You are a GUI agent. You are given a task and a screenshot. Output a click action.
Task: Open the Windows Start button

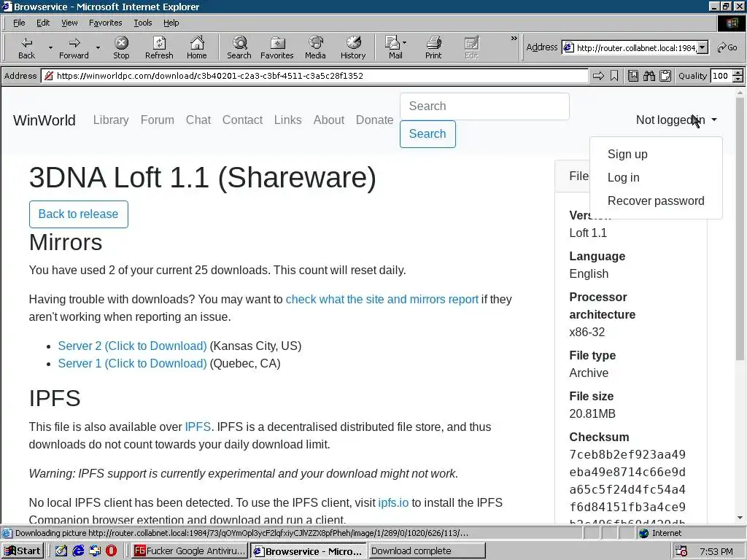click(23, 551)
